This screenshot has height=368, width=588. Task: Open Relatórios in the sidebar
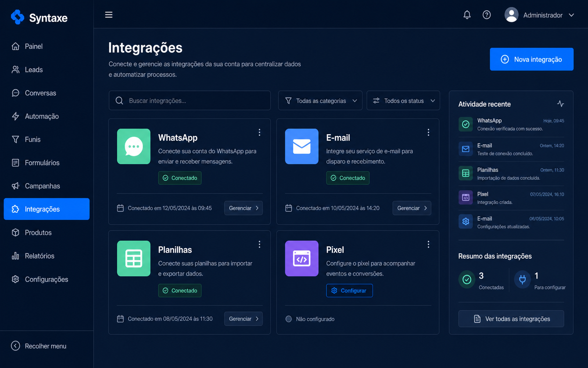[x=47, y=256]
